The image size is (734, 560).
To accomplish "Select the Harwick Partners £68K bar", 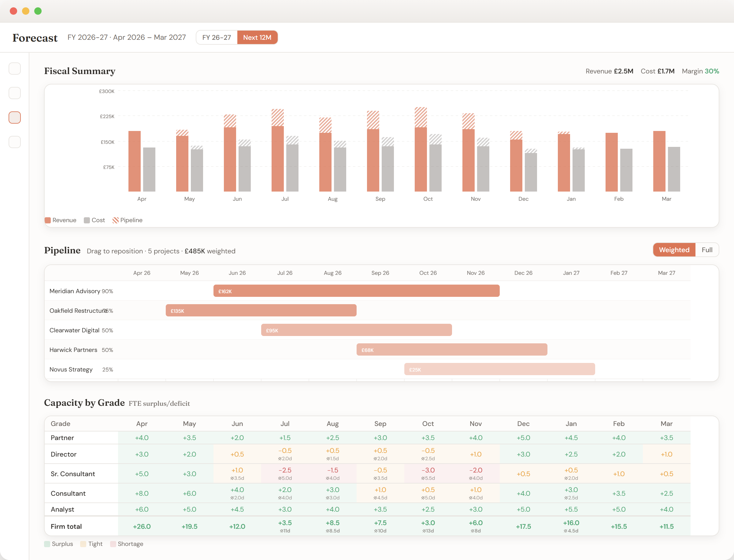I will click(452, 350).
